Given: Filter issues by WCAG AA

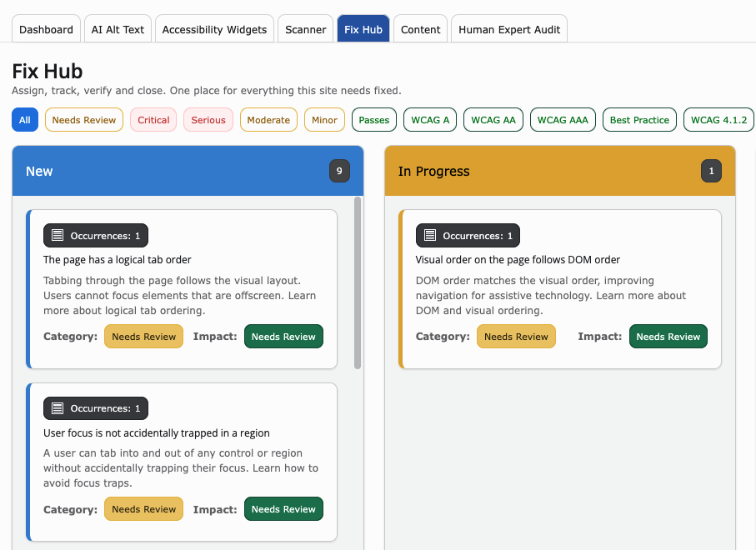Looking at the screenshot, I should click(x=493, y=120).
